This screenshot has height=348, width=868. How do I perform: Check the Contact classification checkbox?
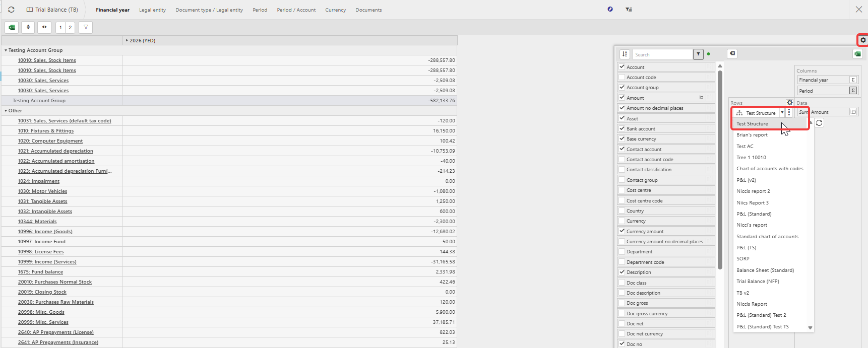coord(622,169)
